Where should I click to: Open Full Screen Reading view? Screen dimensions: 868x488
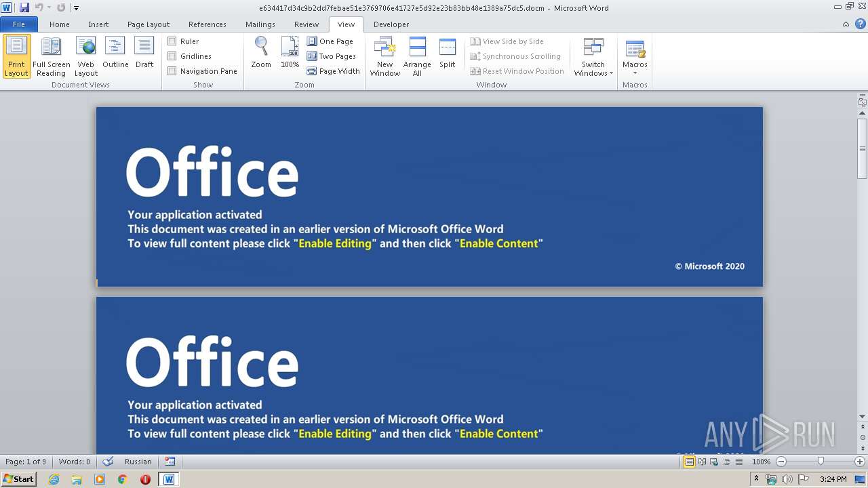click(52, 56)
